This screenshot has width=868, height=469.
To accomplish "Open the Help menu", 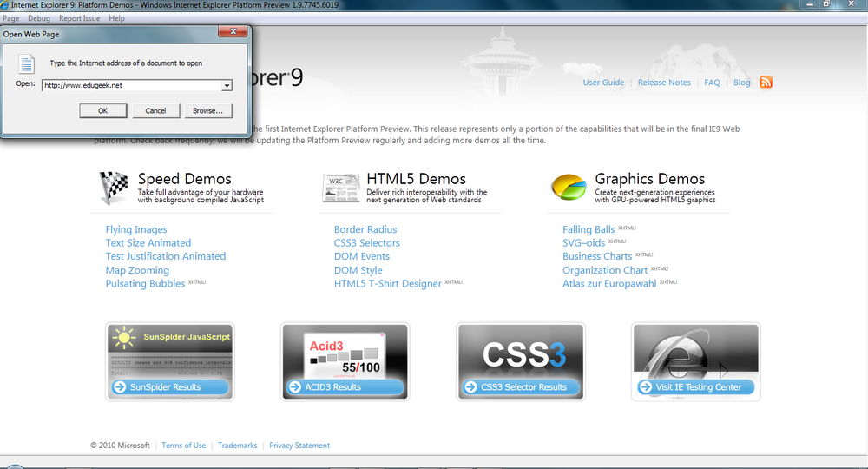I will tap(117, 18).
